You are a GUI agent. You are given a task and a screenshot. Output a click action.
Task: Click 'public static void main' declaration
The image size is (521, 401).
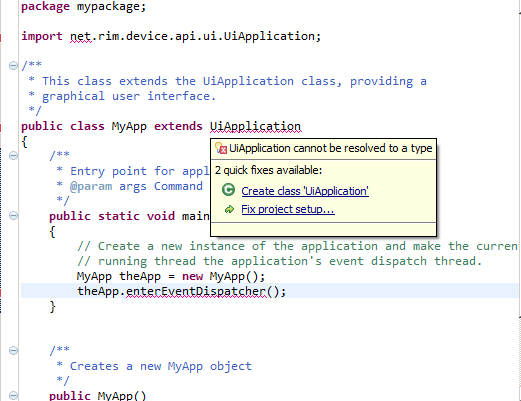point(129,216)
